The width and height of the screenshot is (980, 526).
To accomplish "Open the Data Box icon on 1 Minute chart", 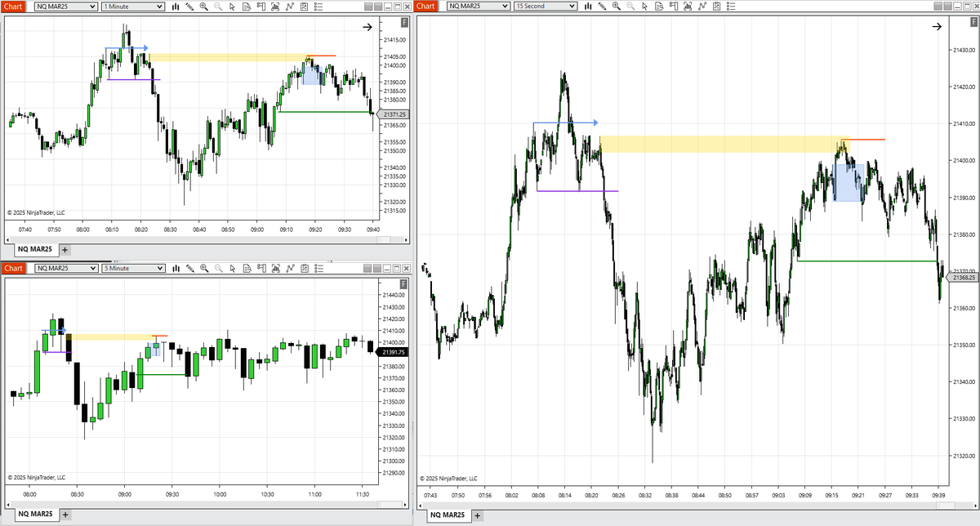I will pyautogui.click(x=245, y=6).
